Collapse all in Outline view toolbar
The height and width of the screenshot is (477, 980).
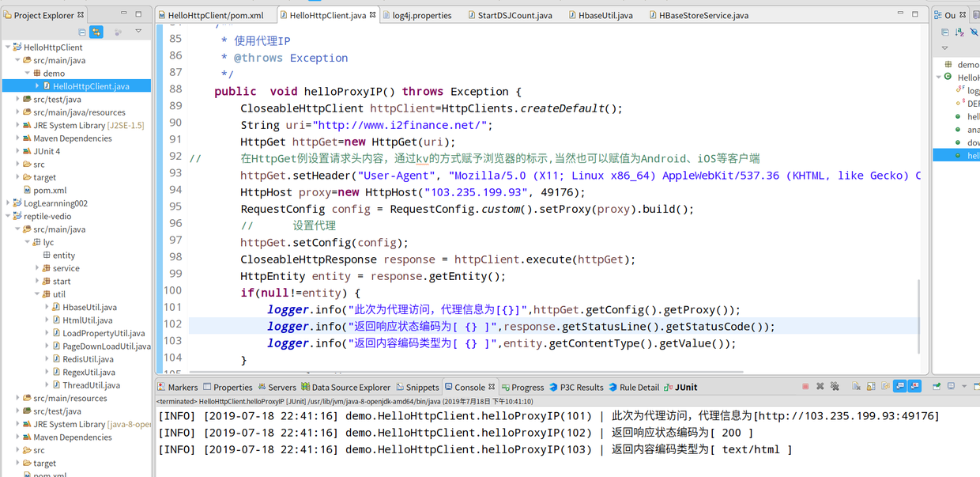point(945,32)
